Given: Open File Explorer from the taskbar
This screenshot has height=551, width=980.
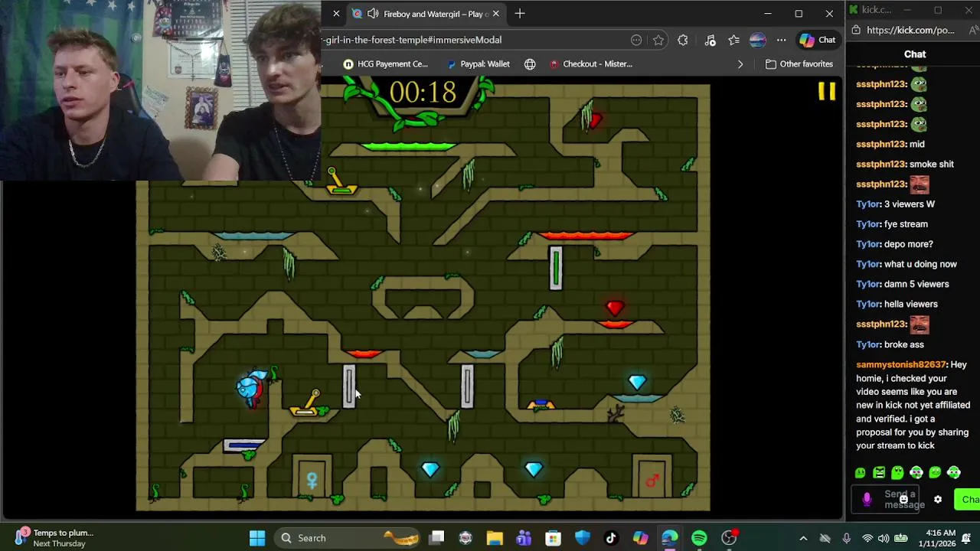Looking at the screenshot, I should click(495, 538).
